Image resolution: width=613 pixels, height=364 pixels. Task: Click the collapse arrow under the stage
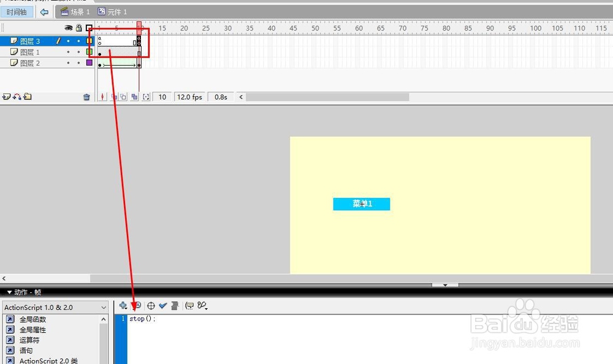tap(445, 285)
